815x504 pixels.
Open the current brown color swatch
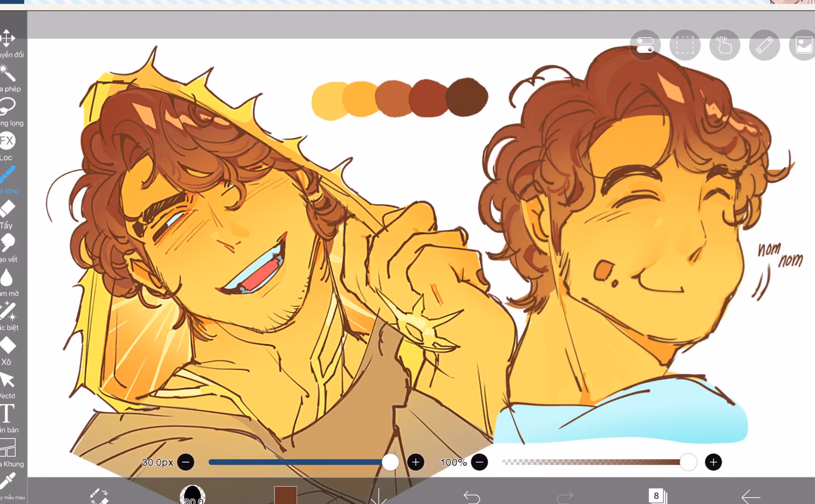click(x=286, y=495)
